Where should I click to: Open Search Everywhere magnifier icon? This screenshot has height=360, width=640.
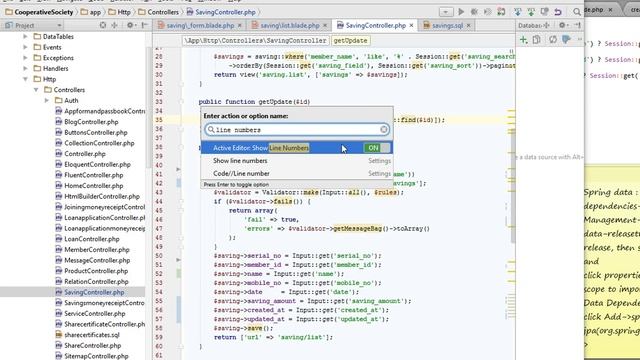576,12
